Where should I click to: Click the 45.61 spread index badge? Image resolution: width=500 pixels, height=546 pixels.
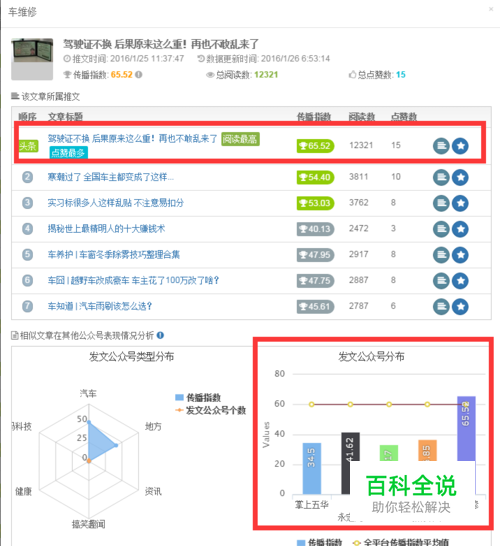tap(315, 306)
